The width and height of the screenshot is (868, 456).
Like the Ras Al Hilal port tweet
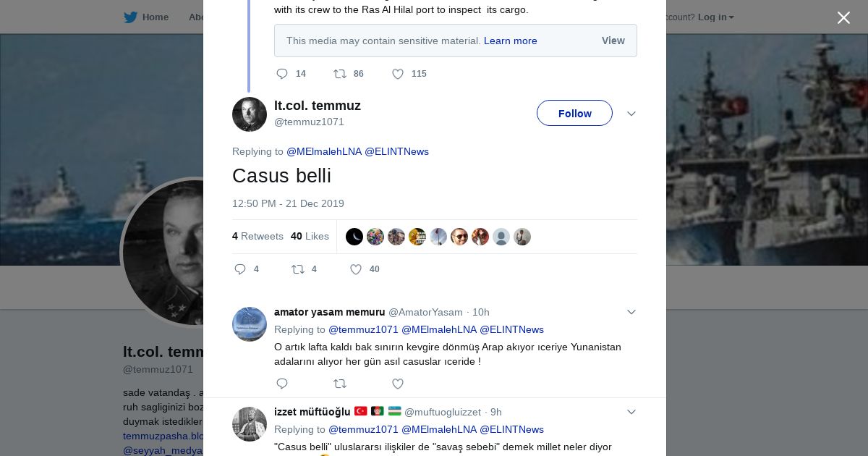point(398,74)
